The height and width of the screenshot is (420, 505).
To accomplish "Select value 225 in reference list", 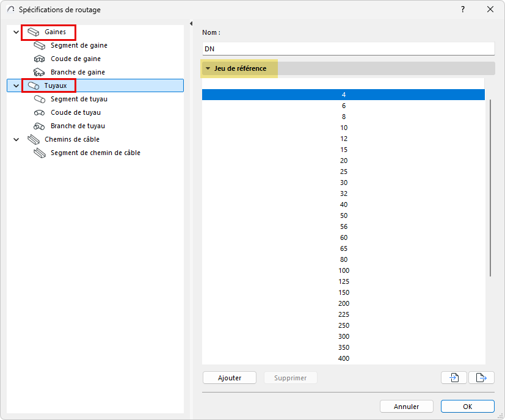I will coord(343,314).
